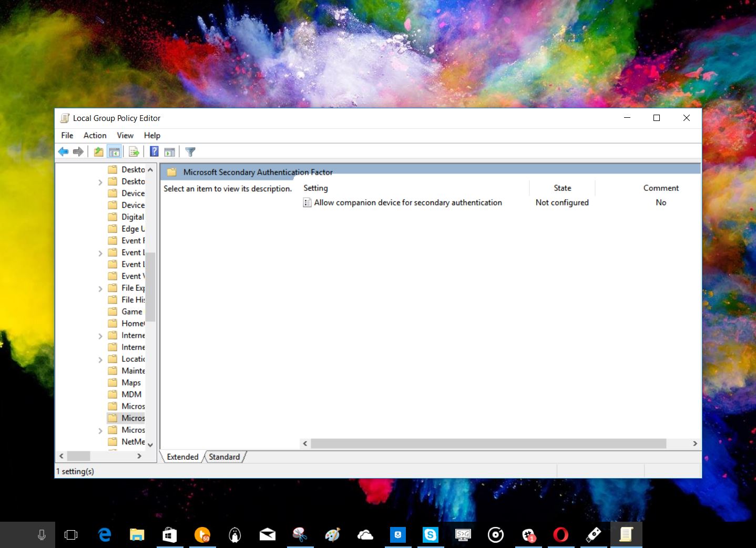
Task: Open Microsoft Store from the taskbar
Action: (x=169, y=535)
